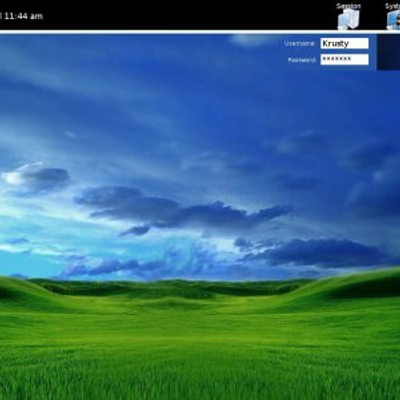The height and width of the screenshot is (400, 400).
Task: Click the Password label
Action: tap(302, 60)
